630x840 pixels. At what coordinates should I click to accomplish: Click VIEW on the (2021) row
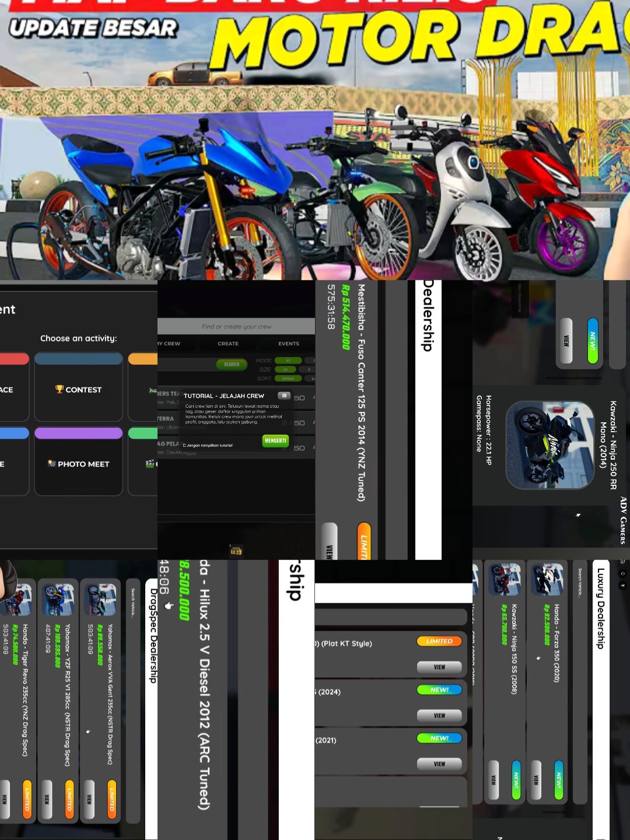[x=439, y=764]
